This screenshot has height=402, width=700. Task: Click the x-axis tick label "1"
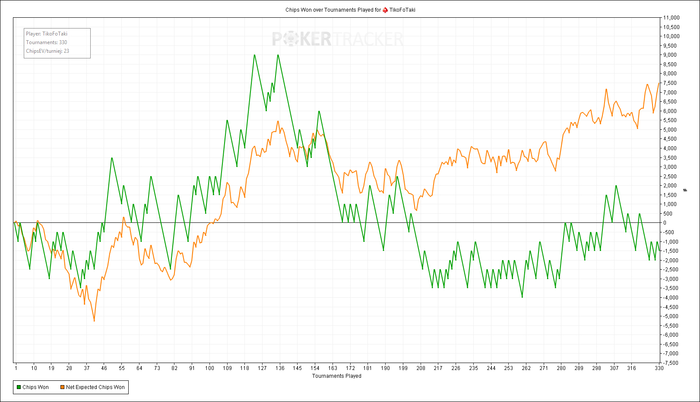(x=16, y=368)
